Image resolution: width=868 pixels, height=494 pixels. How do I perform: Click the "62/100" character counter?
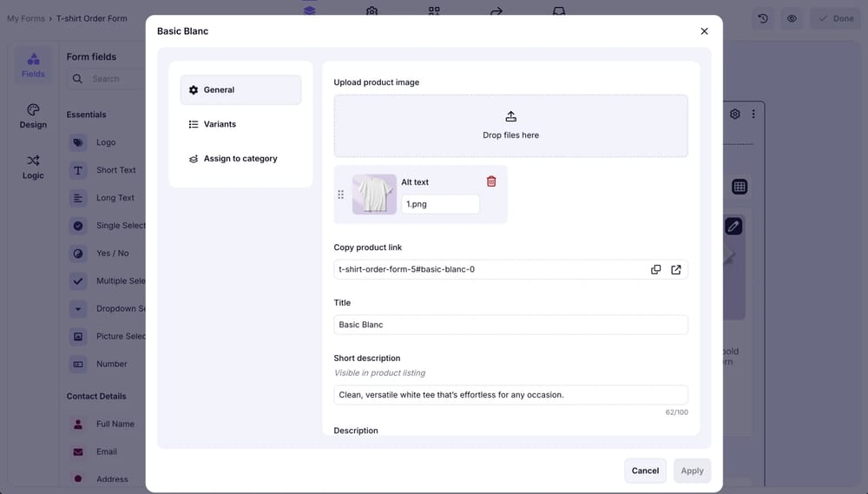676,412
